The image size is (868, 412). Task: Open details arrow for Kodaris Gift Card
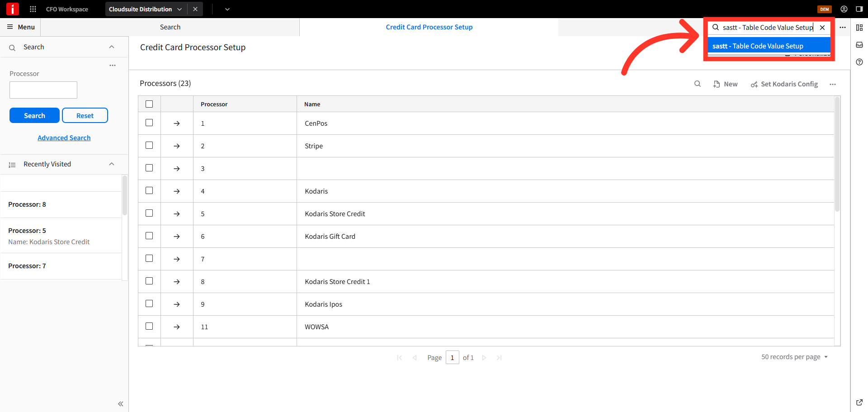pyautogui.click(x=177, y=237)
